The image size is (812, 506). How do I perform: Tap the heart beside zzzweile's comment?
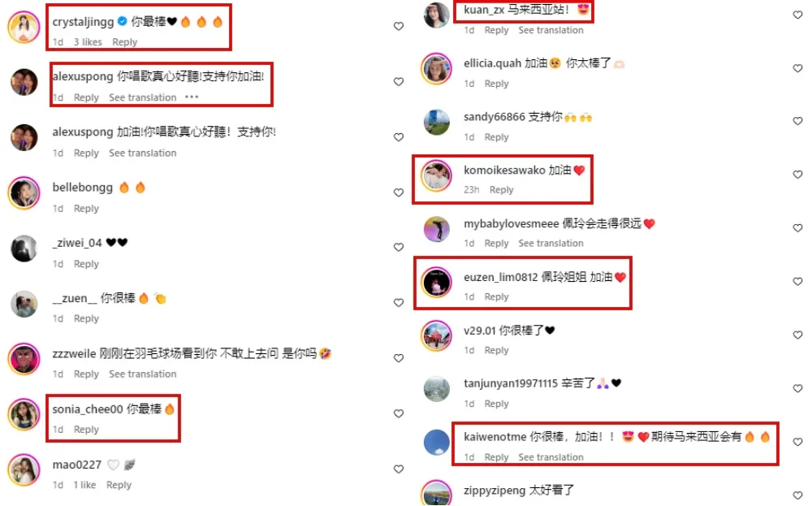pos(398,358)
